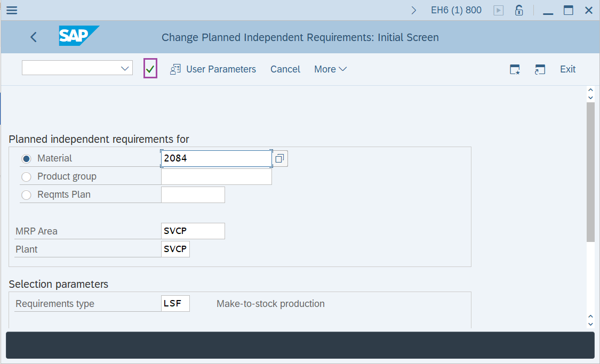Click the User Parameters icon
Image resolution: width=600 pixels, height=364 pixels.
[x=175, y=69]
